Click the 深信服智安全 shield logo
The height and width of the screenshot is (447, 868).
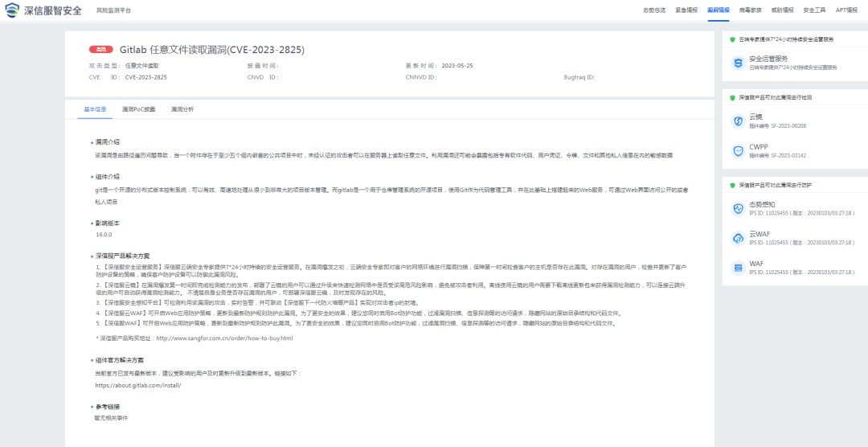click(14, 10)
